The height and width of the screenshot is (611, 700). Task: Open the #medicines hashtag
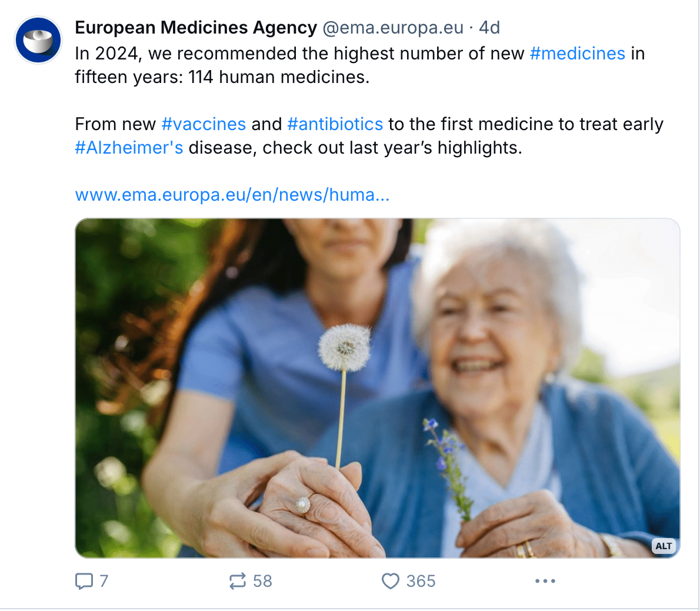(577, 54)
